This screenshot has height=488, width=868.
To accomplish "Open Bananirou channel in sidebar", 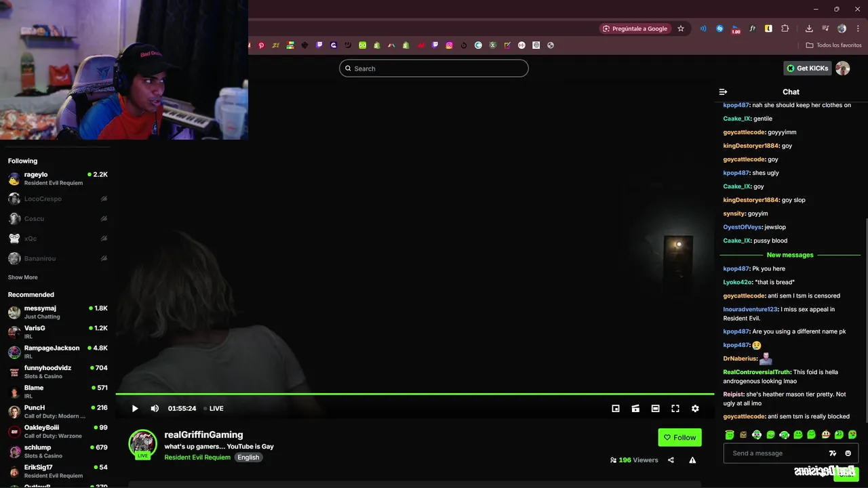I will point(58,258).
